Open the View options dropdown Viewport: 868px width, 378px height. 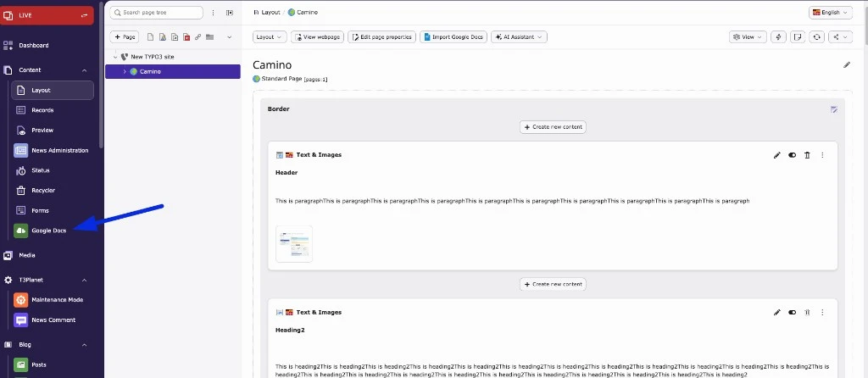click(748, 37)
